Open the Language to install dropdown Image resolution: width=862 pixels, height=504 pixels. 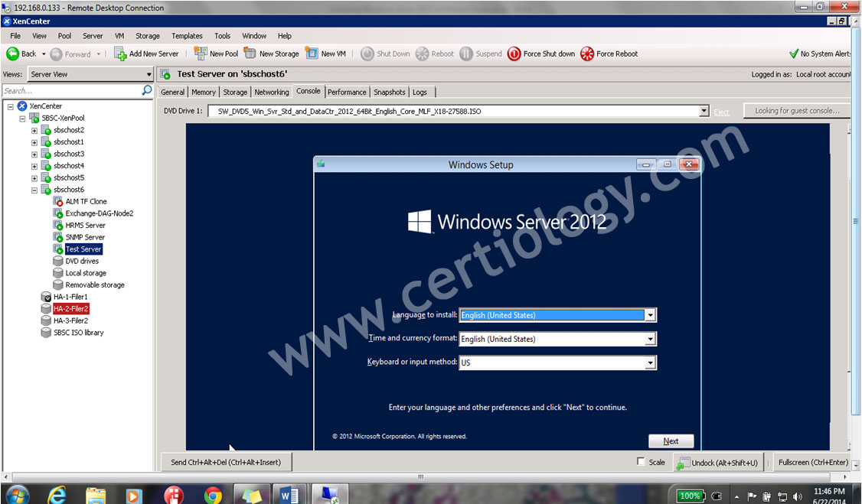[x=651, y=315]
